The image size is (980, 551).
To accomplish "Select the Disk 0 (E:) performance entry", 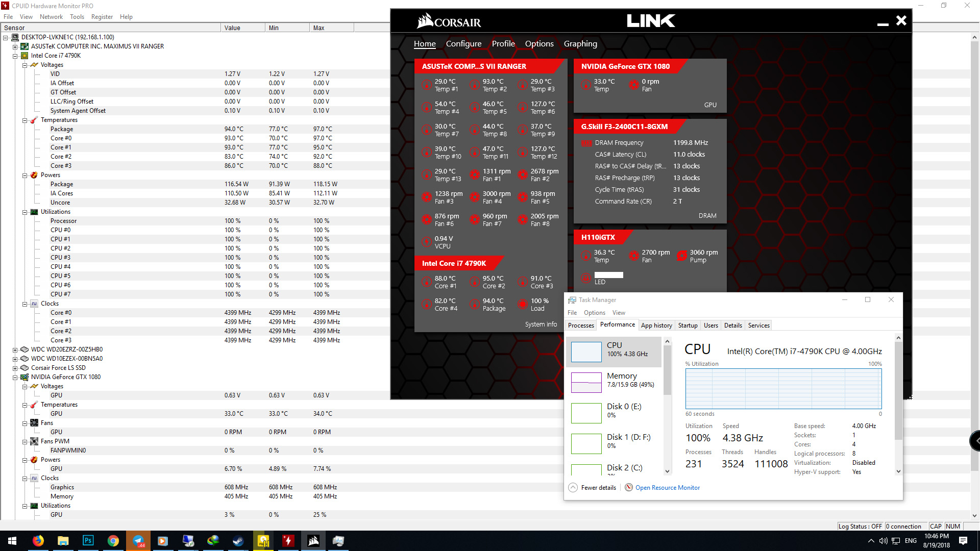I will tap(614, 412).
